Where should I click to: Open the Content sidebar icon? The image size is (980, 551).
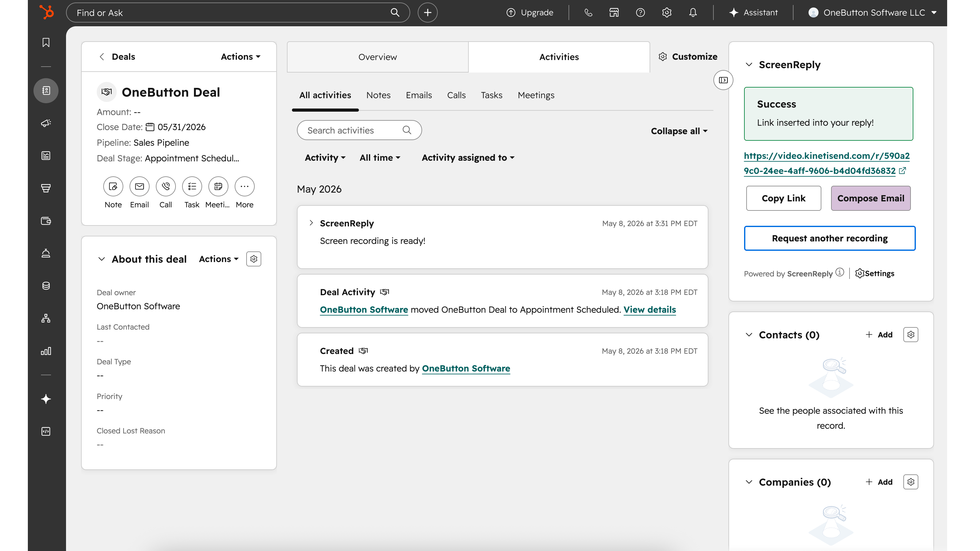pyautogui.click(x=46, y=155)
